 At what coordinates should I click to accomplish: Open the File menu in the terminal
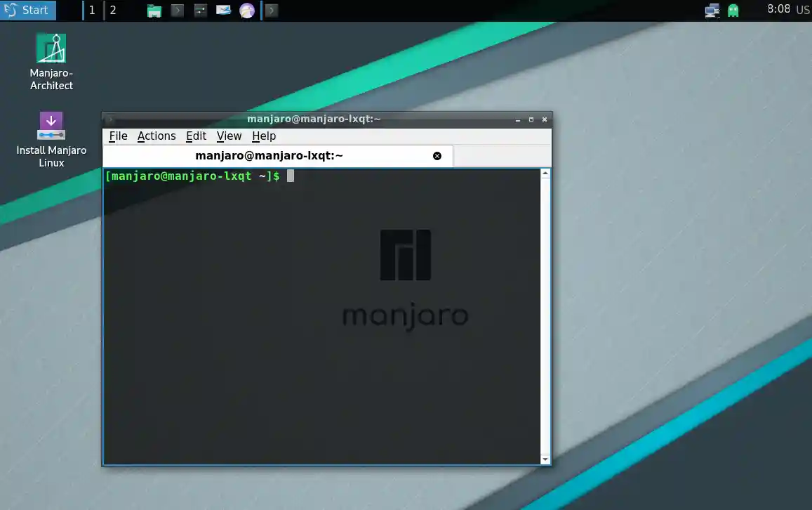[x=118, y=136]
